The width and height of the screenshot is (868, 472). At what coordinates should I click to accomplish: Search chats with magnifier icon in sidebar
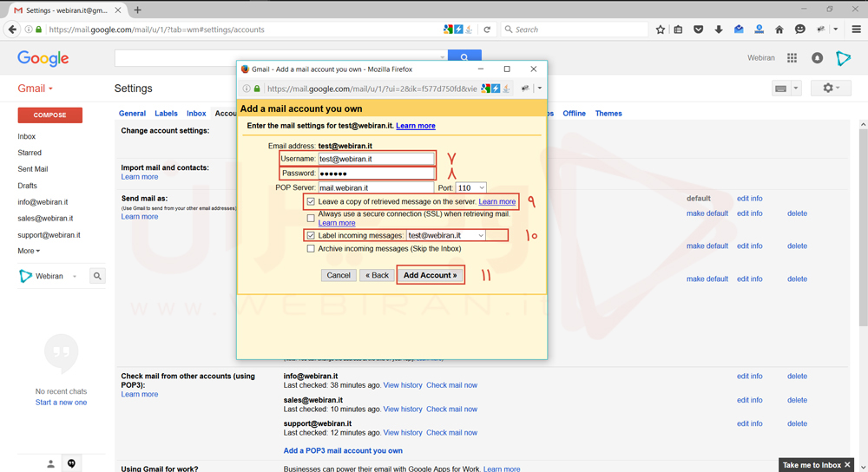(x=97, y=276)
